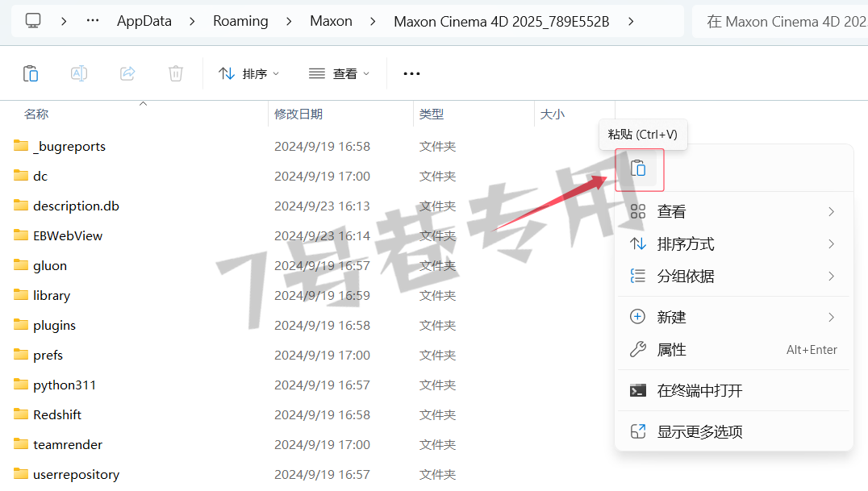Click the Rename icon in the toolbar

[79, 73]
